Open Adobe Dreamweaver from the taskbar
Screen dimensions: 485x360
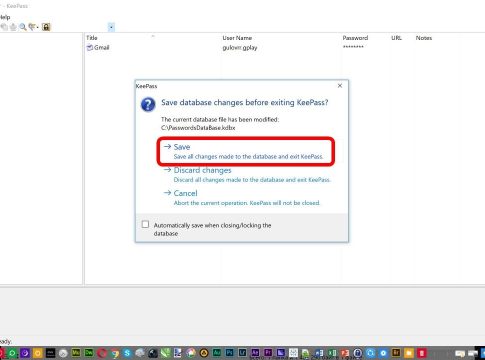tap(89, 352)
